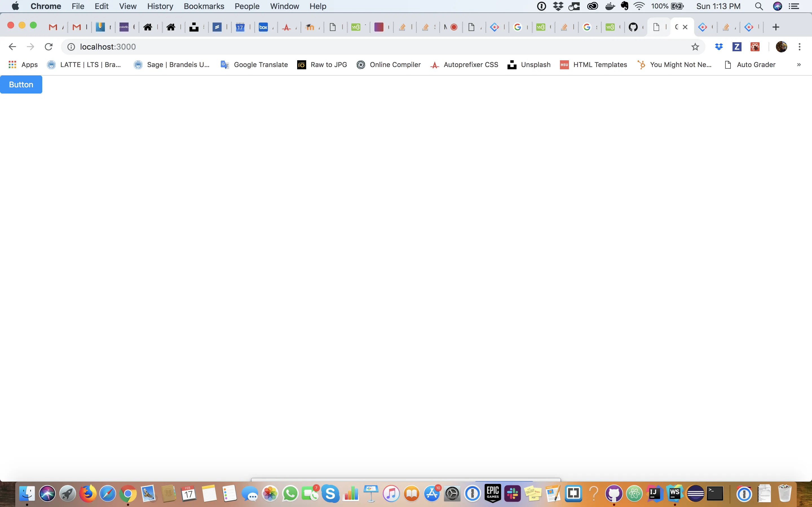Open the Google Translate bookmark
This screenshot has height=507, width=812.
click(254, 65)
